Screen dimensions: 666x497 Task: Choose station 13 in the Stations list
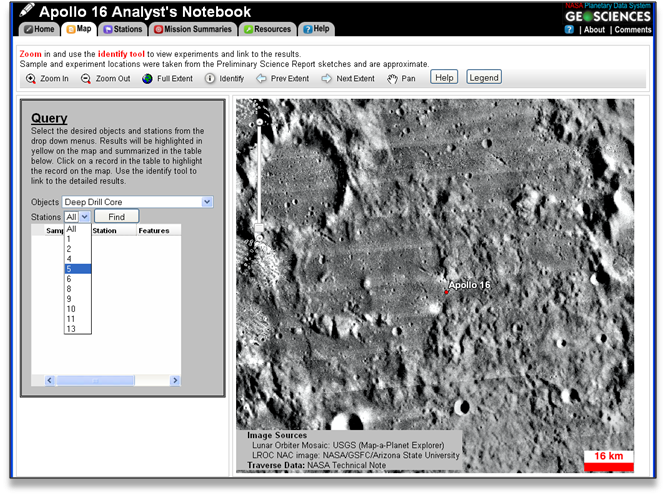(78, 329)
